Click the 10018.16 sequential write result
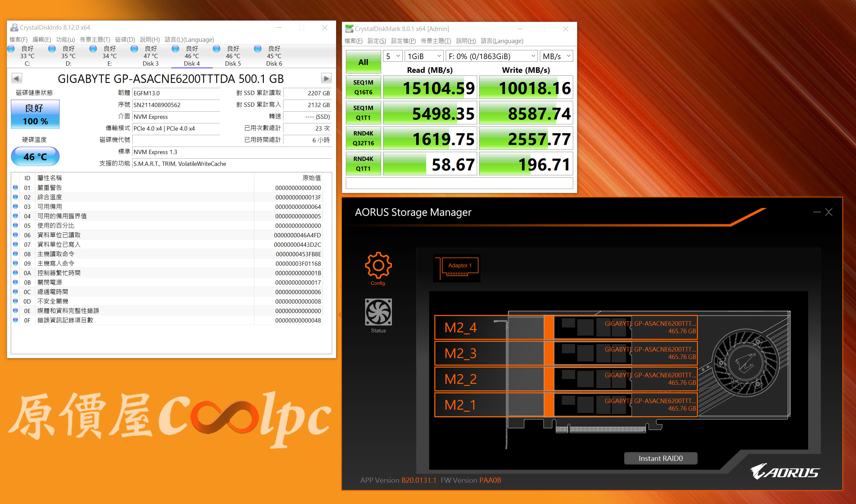856x504 pixels. pos(526,87)
